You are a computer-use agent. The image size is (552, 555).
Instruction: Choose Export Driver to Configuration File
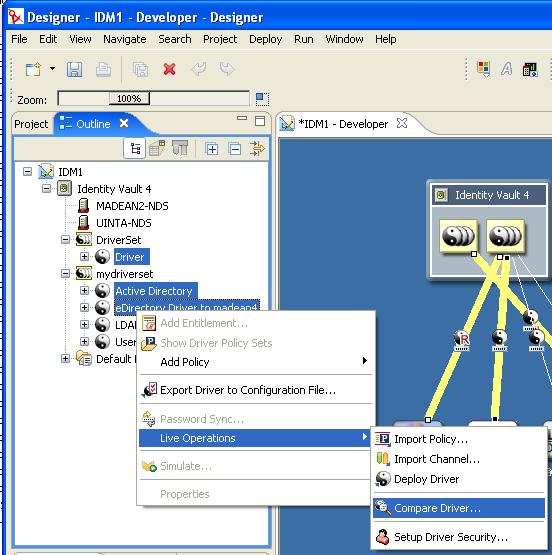255,390
